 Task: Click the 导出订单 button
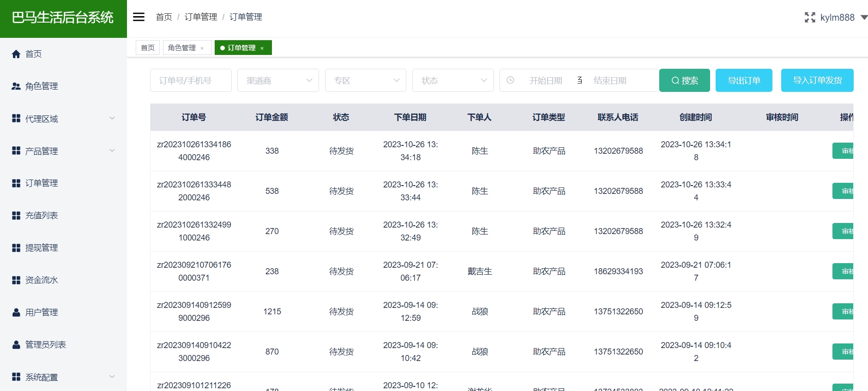744,80
